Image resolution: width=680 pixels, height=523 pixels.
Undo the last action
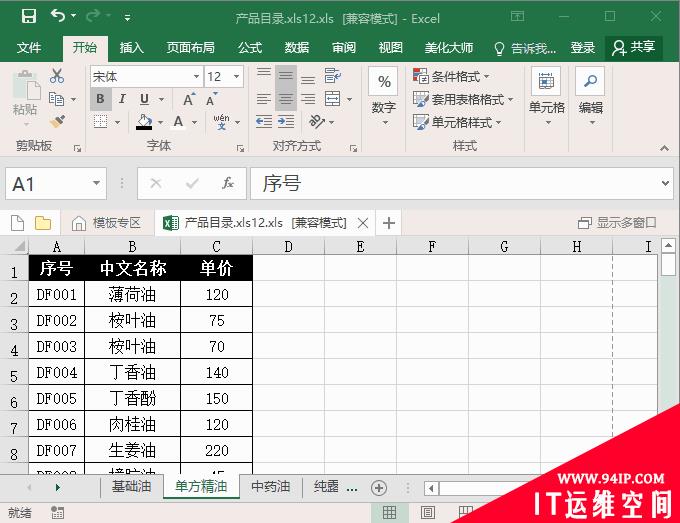[x=58, y=16]
